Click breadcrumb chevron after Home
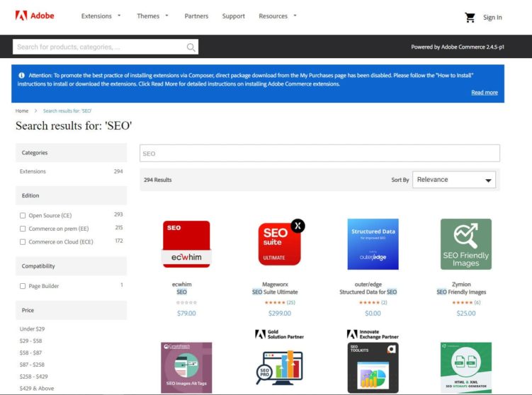532x395 pixels. [35, 111]
